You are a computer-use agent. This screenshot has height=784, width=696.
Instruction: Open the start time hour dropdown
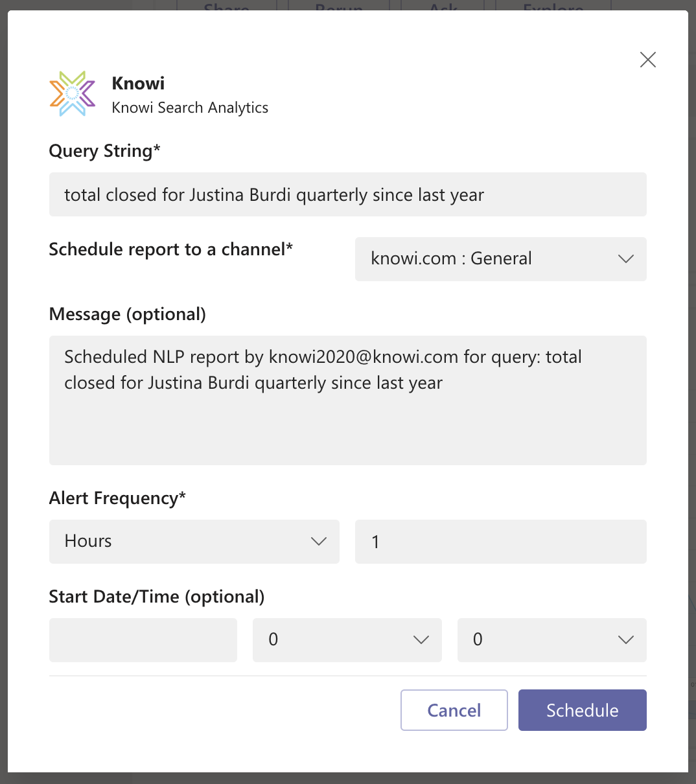tap(347, 640)
